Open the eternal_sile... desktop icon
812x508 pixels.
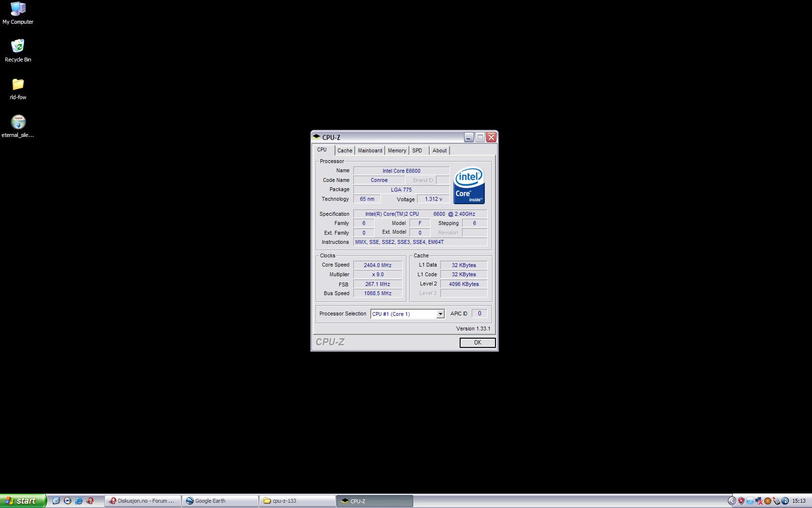coord(18,126)
